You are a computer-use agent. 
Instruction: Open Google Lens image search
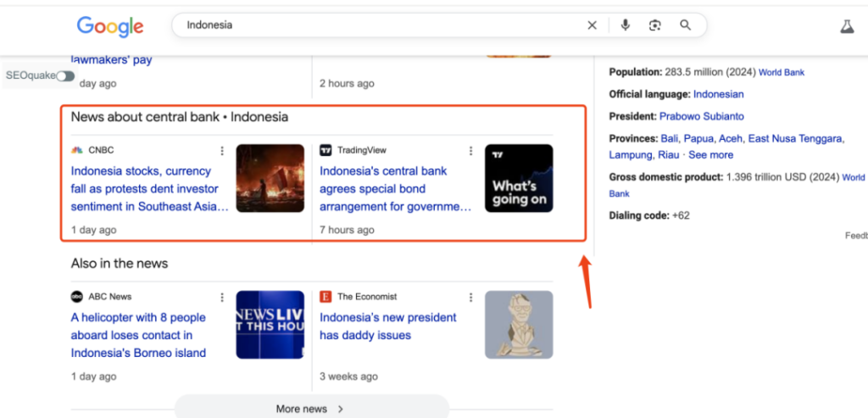(655, 25)
